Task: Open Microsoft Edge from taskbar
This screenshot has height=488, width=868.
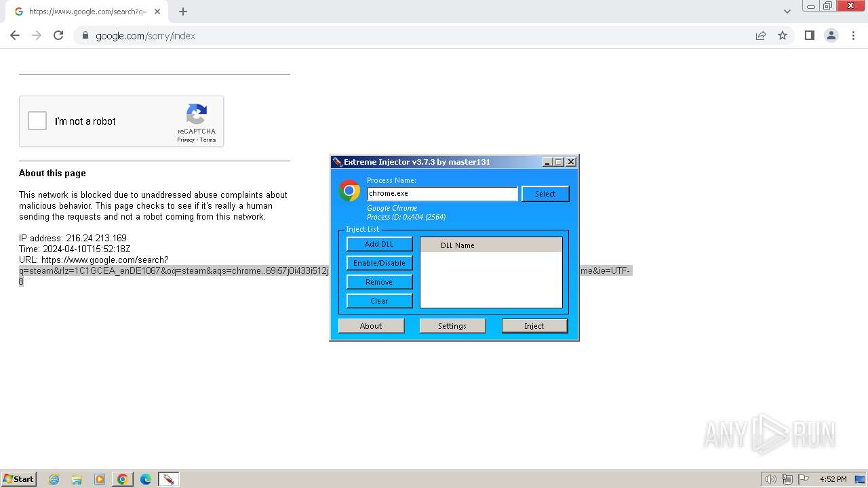Action: point(146,479)
